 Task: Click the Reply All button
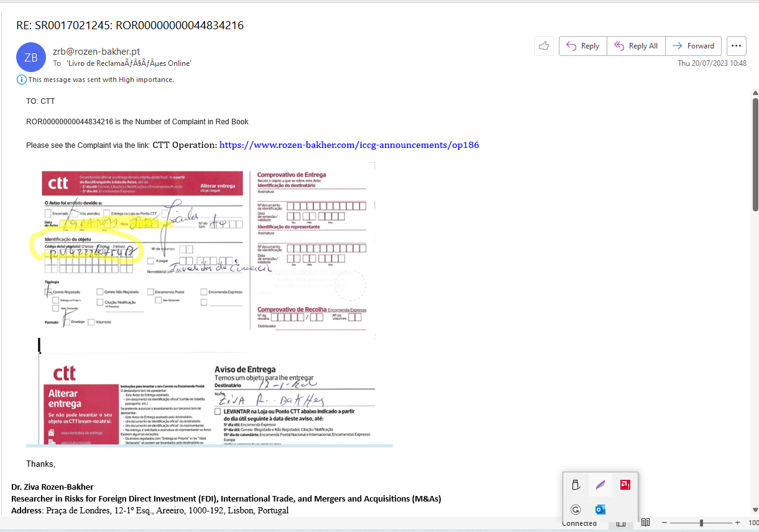pos(636,46)
